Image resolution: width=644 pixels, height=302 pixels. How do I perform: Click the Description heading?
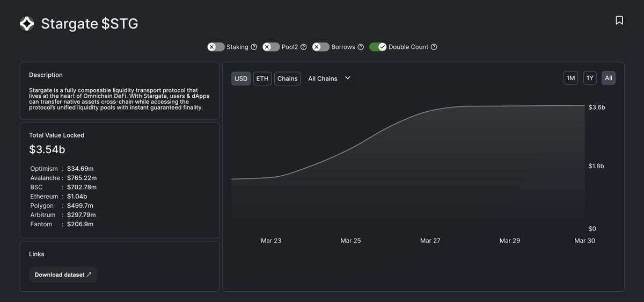click(x=46, y=75)
